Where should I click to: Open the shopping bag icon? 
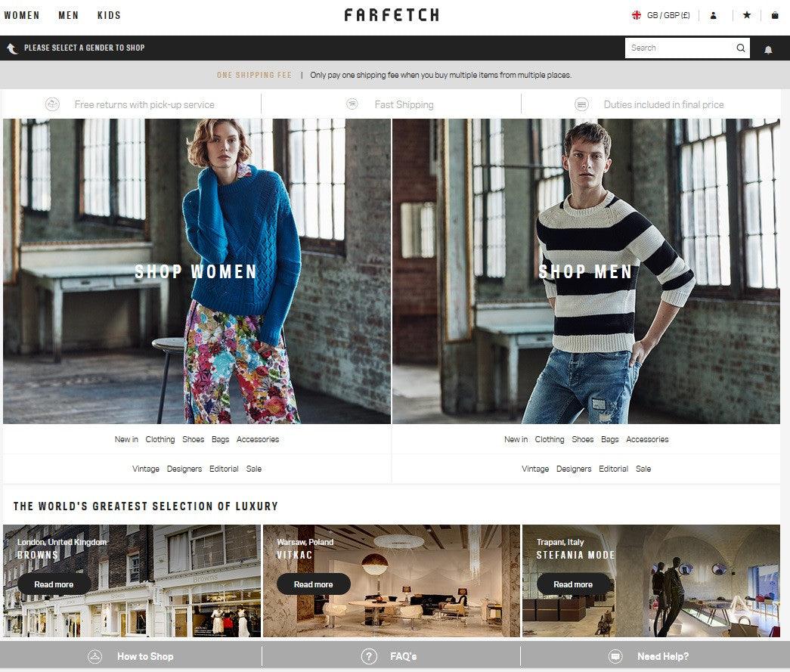(x=775, y=15)
